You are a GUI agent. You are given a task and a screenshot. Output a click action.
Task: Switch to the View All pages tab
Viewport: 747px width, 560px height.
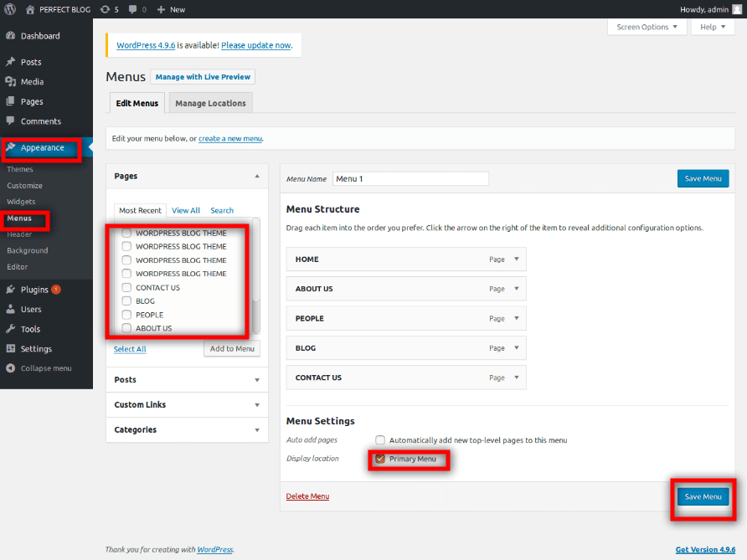pyautogui.click(x=186, y=211)
